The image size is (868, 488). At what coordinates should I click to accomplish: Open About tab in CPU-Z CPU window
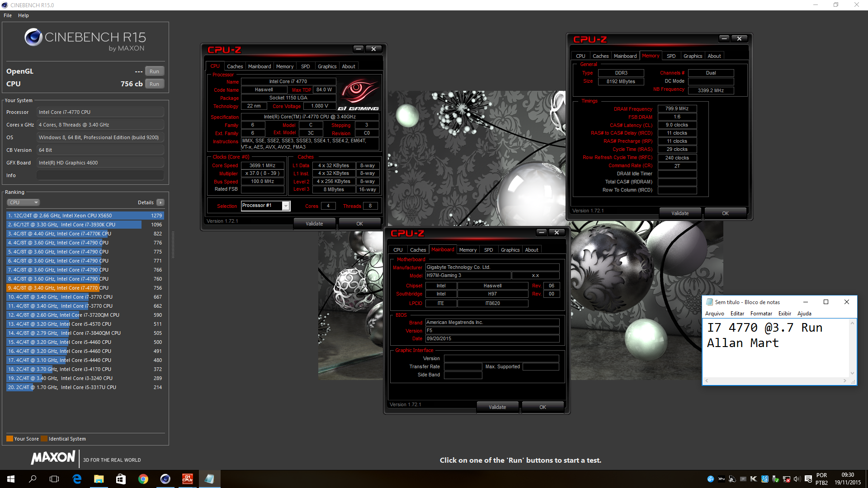click(348, 66)
